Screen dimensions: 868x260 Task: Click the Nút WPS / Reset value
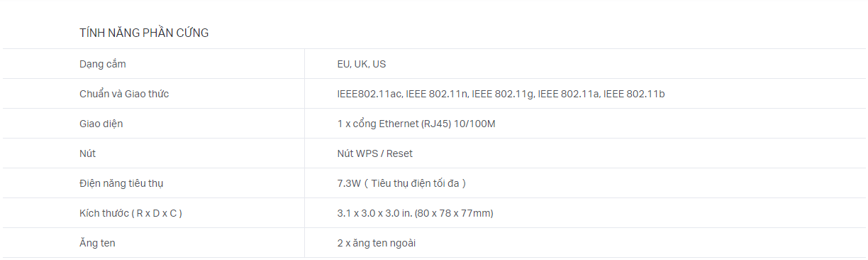[374, 153]
